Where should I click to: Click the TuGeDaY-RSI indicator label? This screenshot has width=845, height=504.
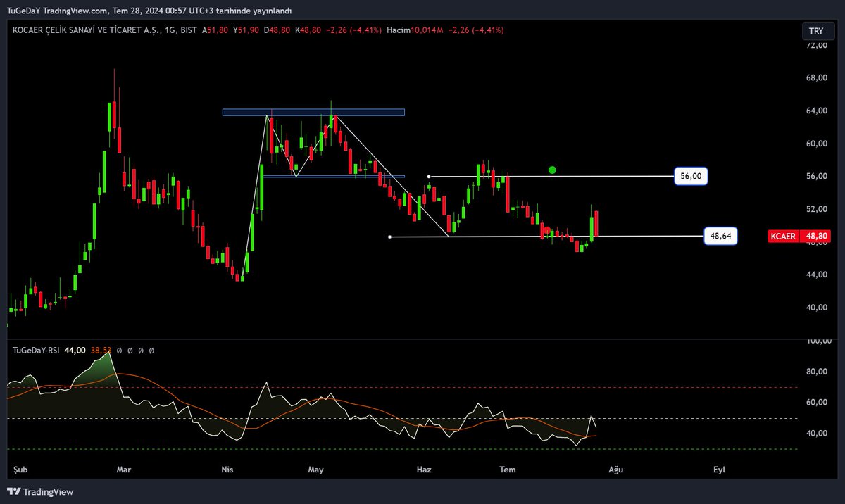37,350
